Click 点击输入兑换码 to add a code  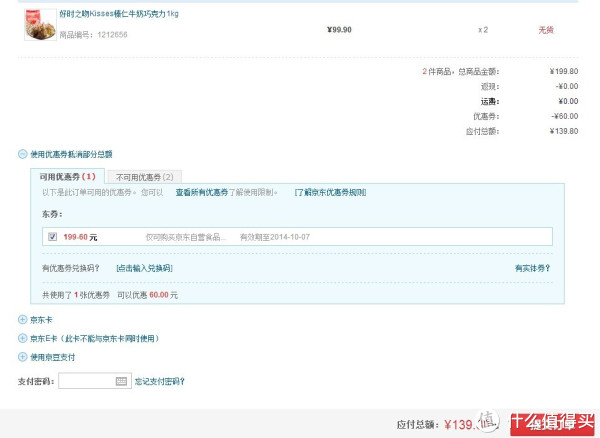pos(144,268)
